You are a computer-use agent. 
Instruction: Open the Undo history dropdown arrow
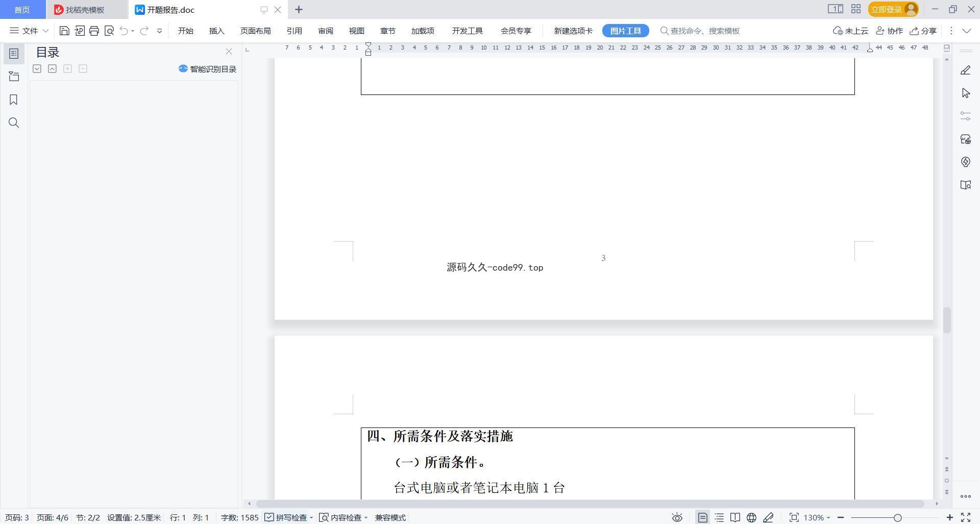click(x=133, y=31)
